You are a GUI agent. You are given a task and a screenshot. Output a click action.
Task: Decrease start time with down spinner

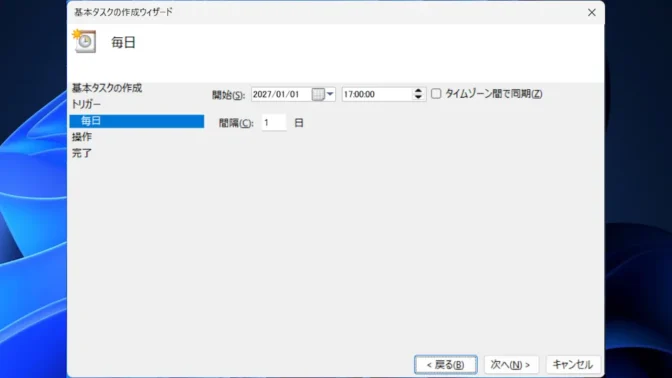pyautogui.click(x=418, y=98)
